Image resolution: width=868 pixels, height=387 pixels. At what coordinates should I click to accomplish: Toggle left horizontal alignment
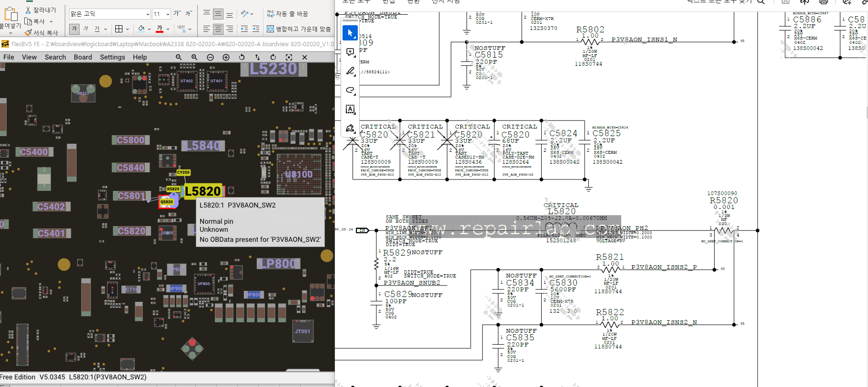206,29
